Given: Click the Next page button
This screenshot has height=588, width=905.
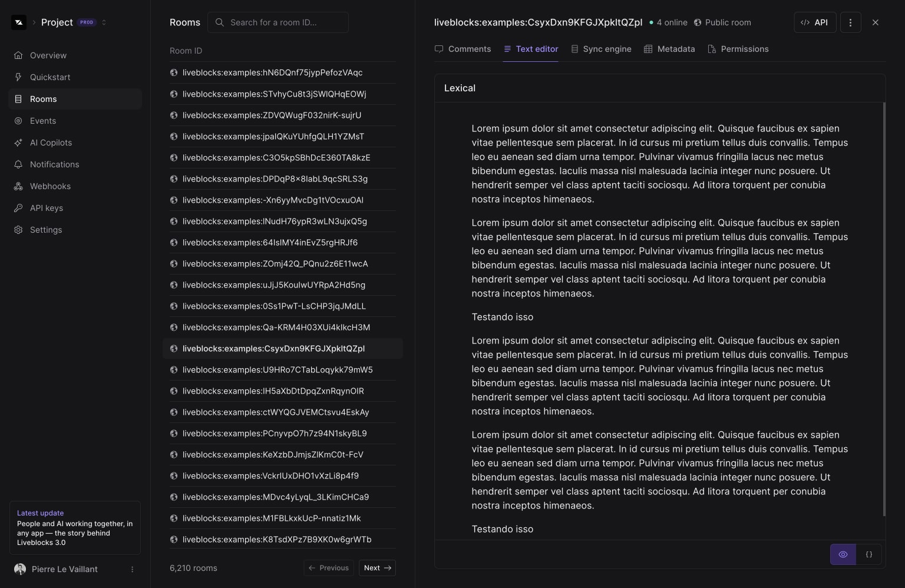Looking at the screenshot, I should [x=377, y=568].
